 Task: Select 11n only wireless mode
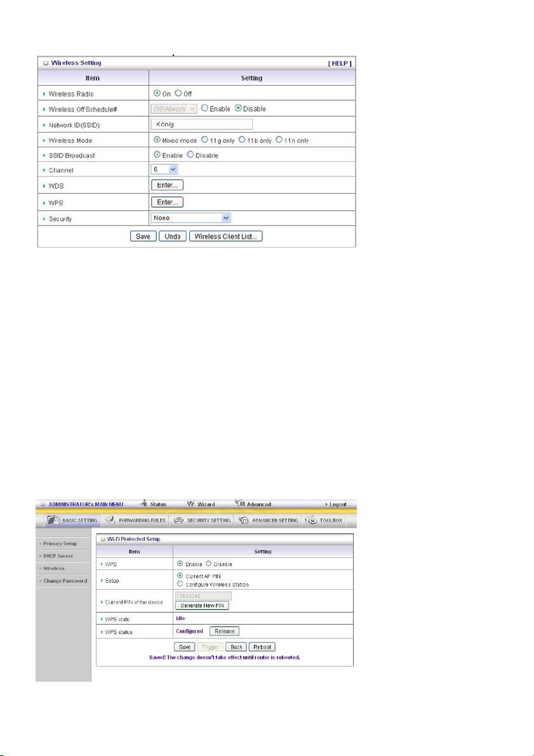pyautogui.click(x=279, y=140)
